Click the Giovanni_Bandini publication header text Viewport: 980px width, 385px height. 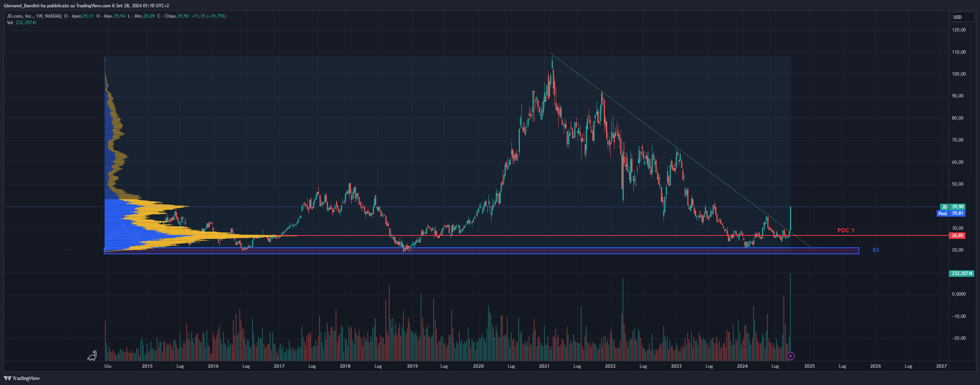pyautogui.click(x=86, y=6)
